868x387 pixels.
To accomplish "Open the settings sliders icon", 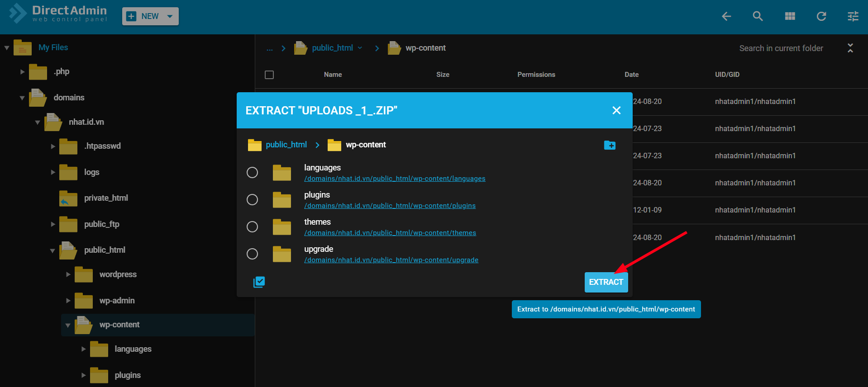I will [x=853, y=16].
